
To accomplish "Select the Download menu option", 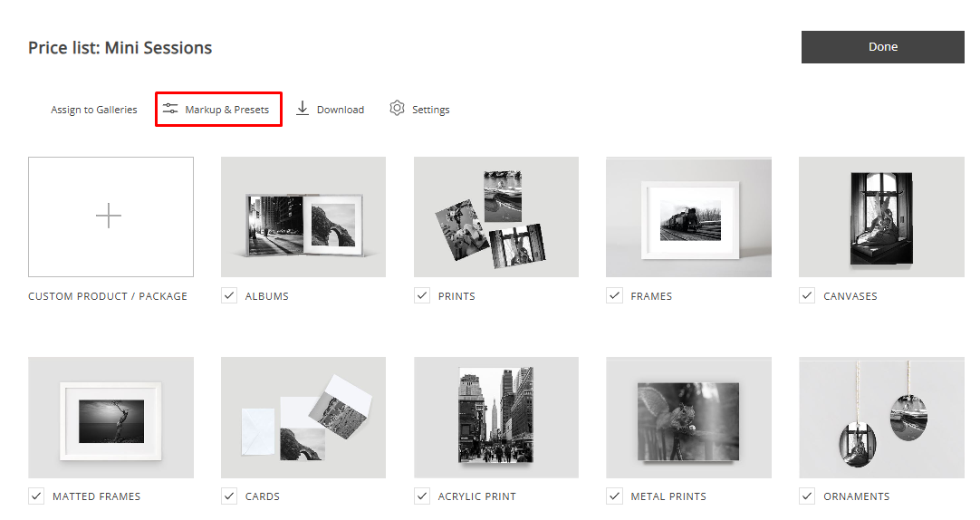I will pos(340,110).
